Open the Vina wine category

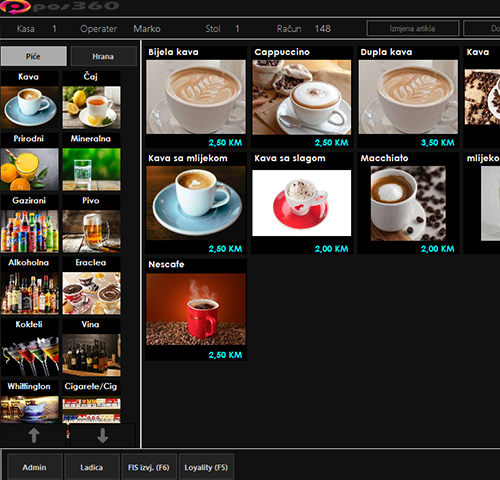(x=91, y=348)
